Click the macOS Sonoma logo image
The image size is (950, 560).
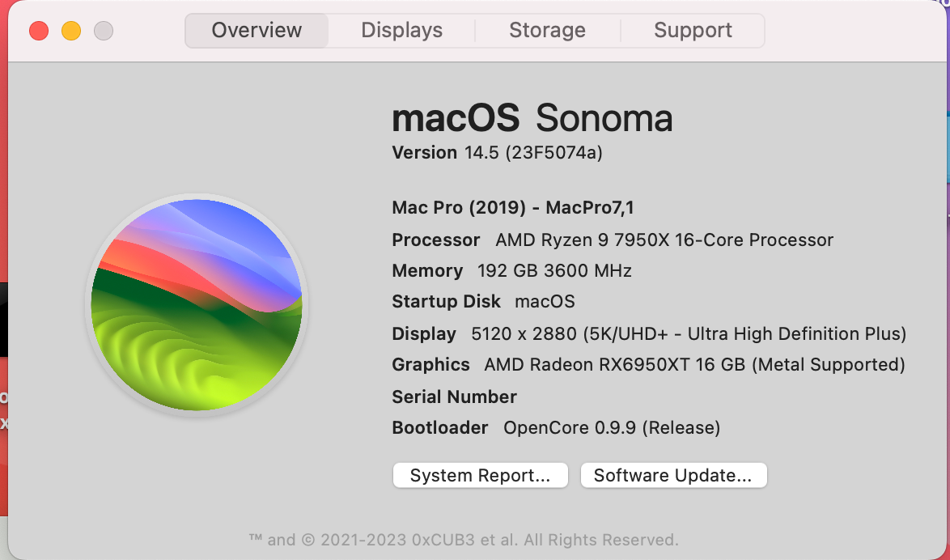coord(197,304)
